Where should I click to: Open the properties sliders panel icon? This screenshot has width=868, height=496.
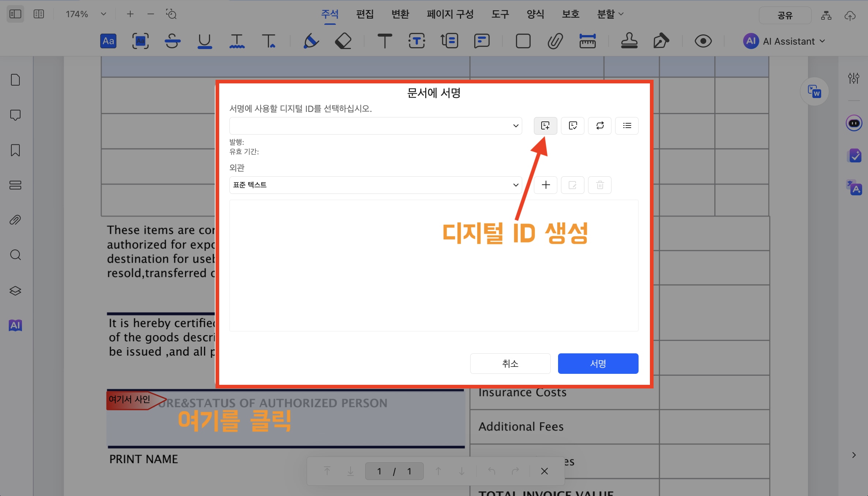[854, 78]
